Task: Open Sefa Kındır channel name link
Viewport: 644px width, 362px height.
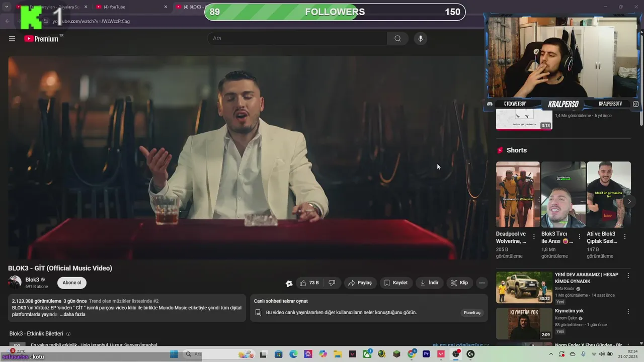Action: 565,289
